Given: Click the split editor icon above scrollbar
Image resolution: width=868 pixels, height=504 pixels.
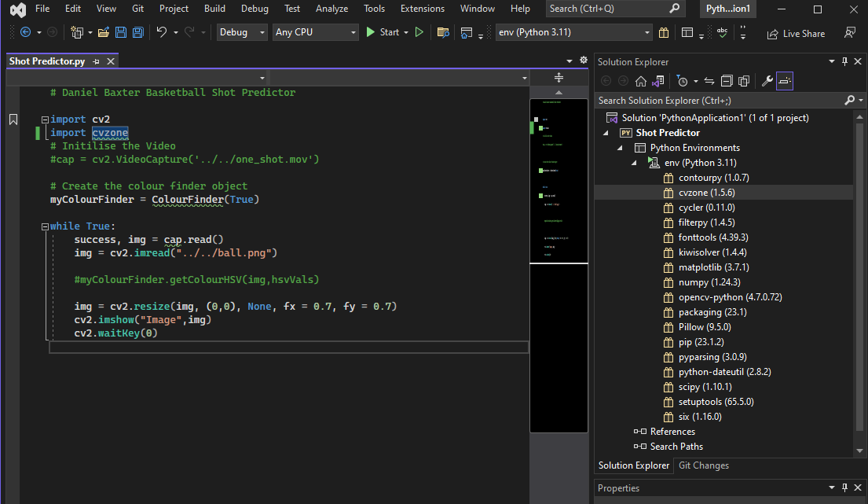Looking at the screenshot, I should [559, 78].
